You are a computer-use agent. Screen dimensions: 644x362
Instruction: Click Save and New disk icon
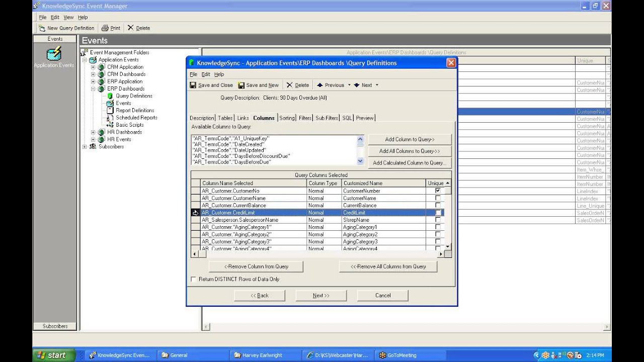pyautogui.click(x=241, y=85)
